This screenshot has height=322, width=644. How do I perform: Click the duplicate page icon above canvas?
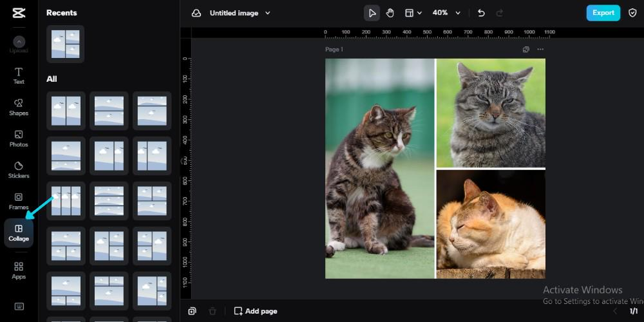526,50
